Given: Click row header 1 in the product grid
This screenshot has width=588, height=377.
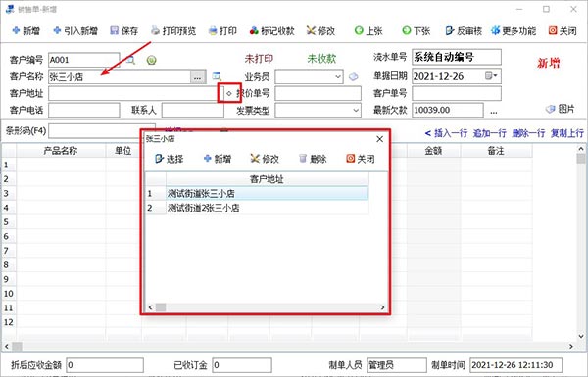Looking at the screenshot, I should point(8,165).
